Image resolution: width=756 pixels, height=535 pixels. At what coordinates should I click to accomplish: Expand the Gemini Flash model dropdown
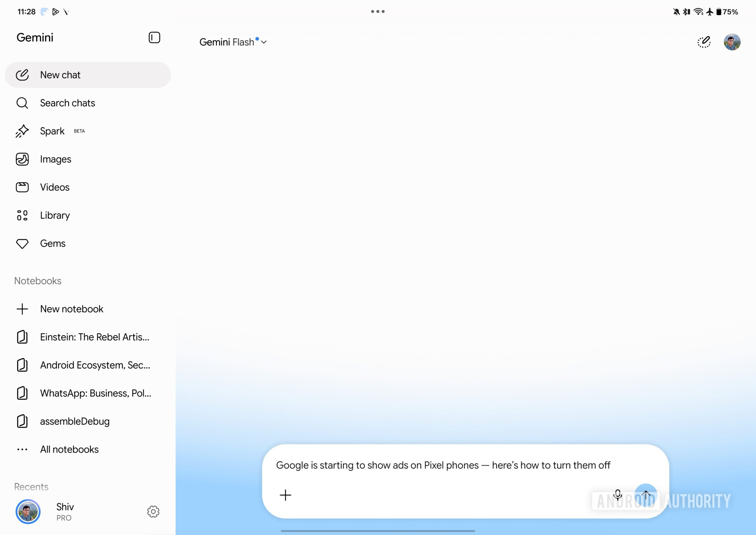233,42
